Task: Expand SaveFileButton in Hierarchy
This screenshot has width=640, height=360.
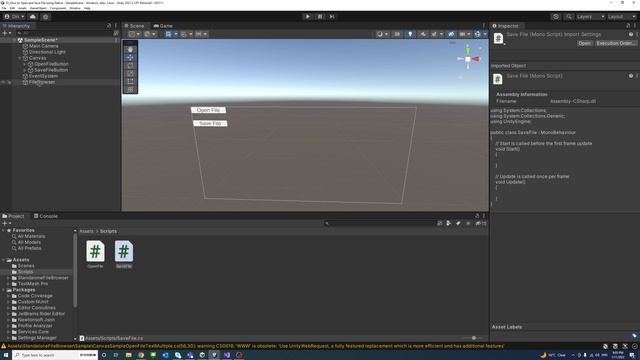Action: [24, 70]
